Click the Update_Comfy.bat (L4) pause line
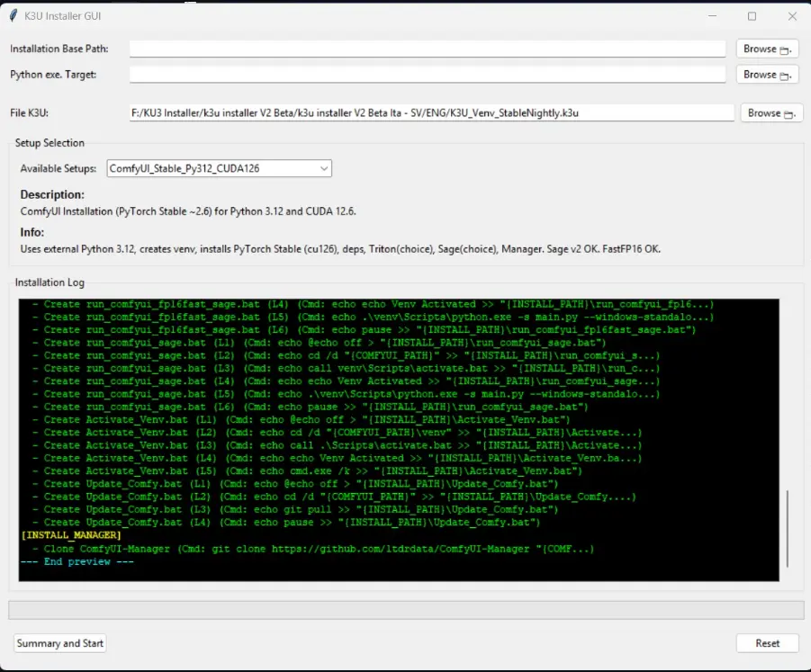The image size is (811, 672). tap(286, 523)
